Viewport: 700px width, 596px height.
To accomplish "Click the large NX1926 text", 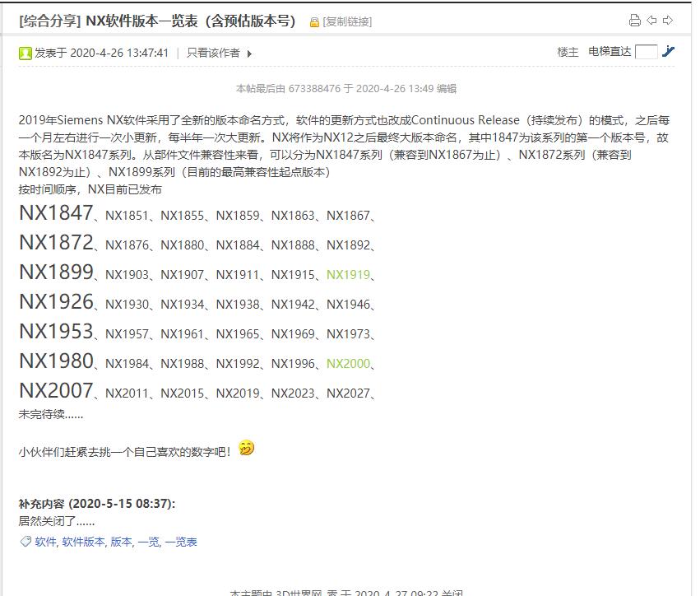I will coord(56,301).
